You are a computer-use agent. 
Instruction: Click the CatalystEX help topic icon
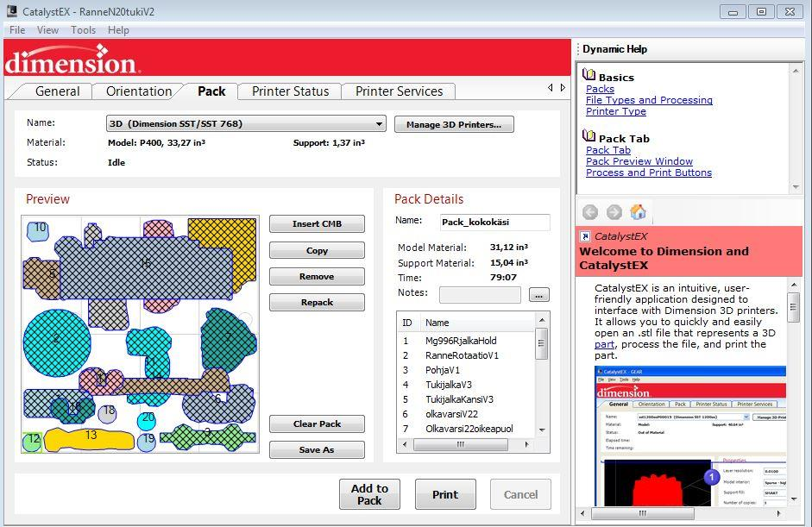pos(585,236)
